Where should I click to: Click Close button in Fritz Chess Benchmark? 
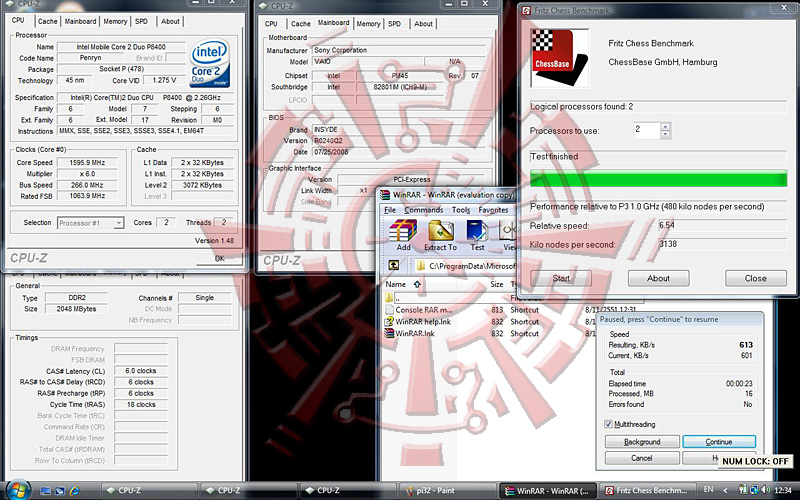[x=756, y=279]
